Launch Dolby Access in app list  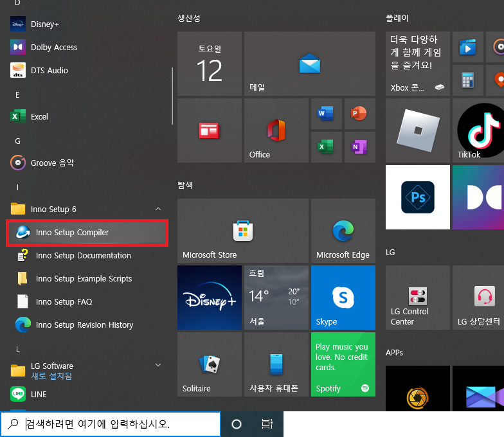87,48
